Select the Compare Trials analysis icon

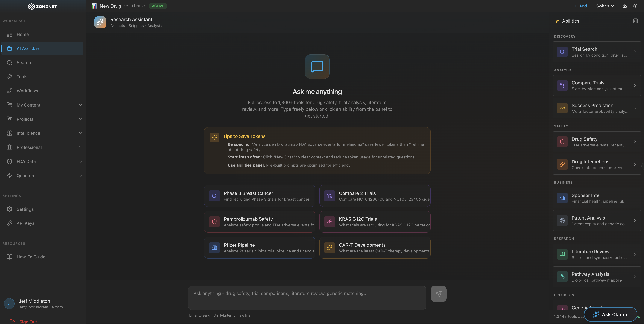click(x=562, y=86)
